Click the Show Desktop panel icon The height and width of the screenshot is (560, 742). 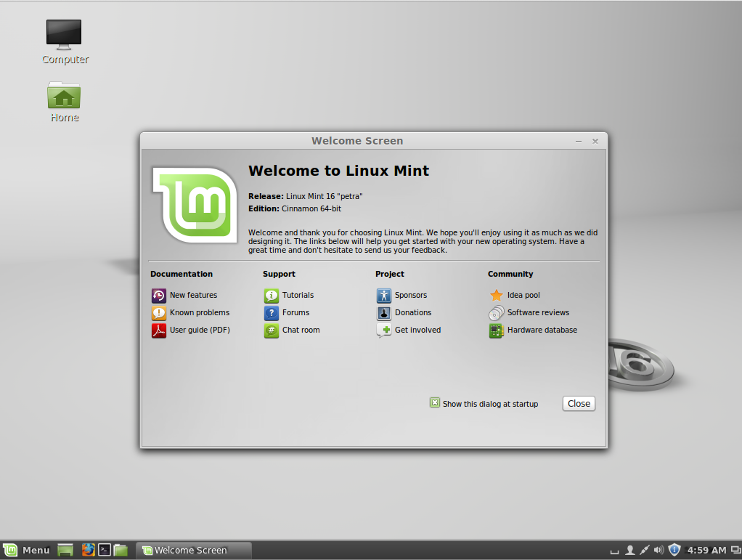pos(65,550)
